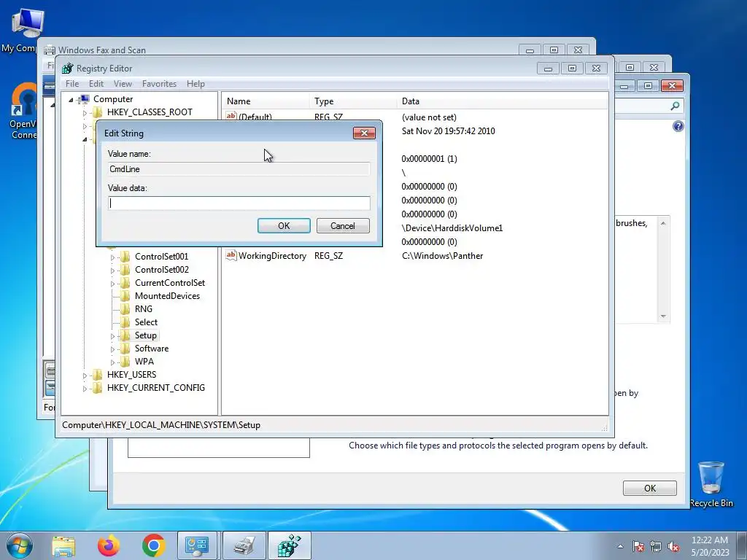Open the View menu in Registry Editor
Viewport: 747px width, 560px height.
coord(123,84)
